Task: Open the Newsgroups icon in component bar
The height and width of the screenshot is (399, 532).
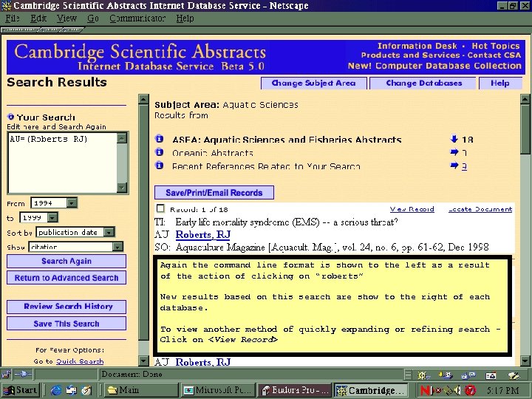Action: click(x=468, y=375)
